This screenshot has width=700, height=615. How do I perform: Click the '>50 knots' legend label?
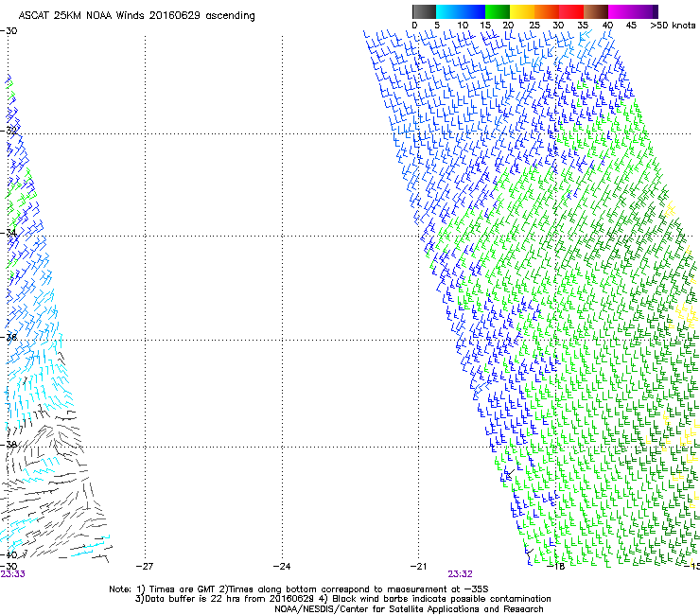click(x=673, y=26)
